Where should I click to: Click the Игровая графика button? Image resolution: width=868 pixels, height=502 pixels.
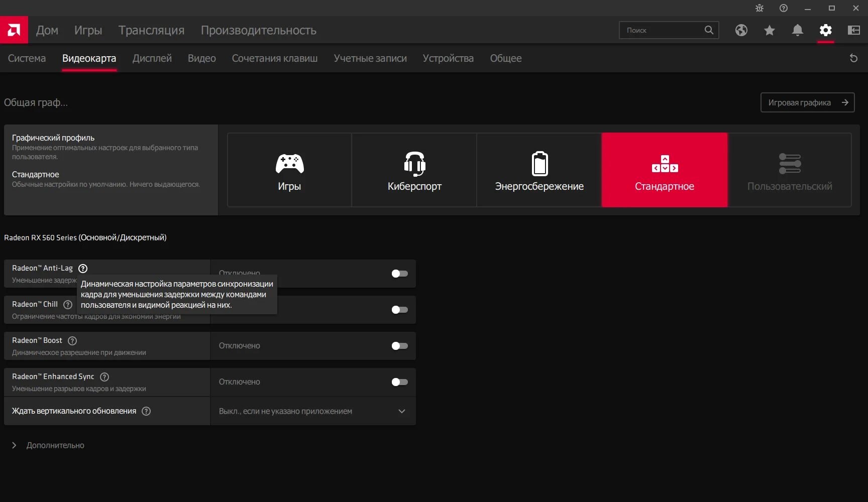click(807, 102)
